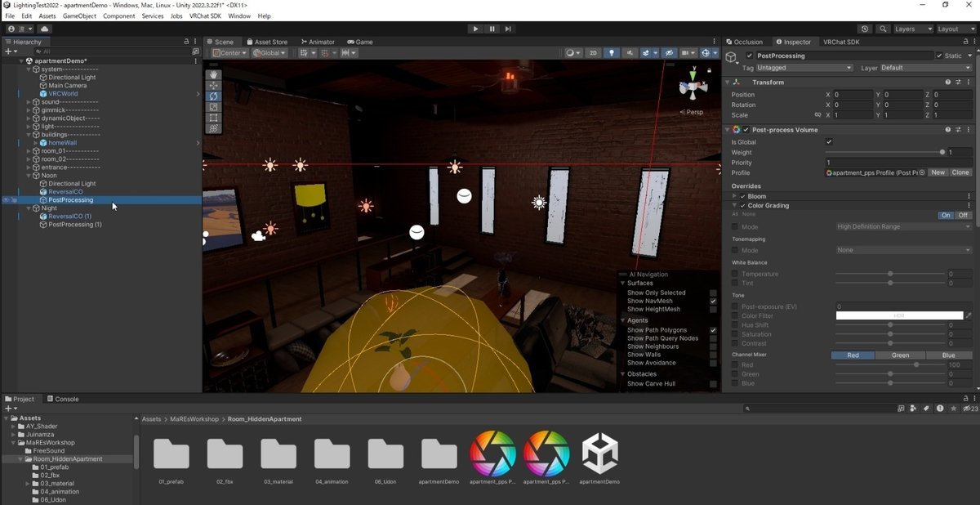Screen dimensions: 980x505
Task: Select the Move tool in Scene toolbar
Action: (x=214, y=86)
